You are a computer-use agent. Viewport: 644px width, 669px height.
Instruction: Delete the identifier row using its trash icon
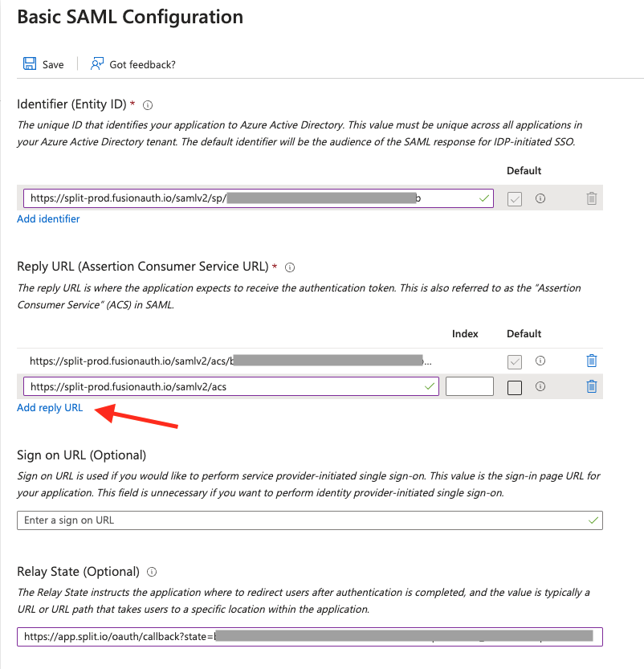tap(592, 198)
